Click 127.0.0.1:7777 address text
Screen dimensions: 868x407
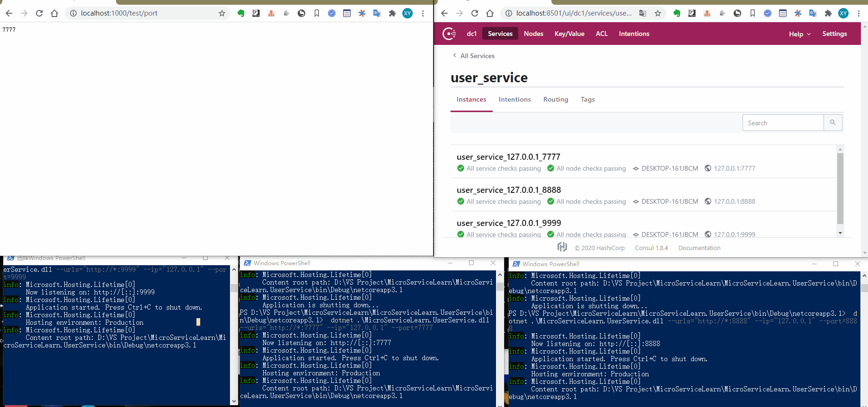[735, 168]
